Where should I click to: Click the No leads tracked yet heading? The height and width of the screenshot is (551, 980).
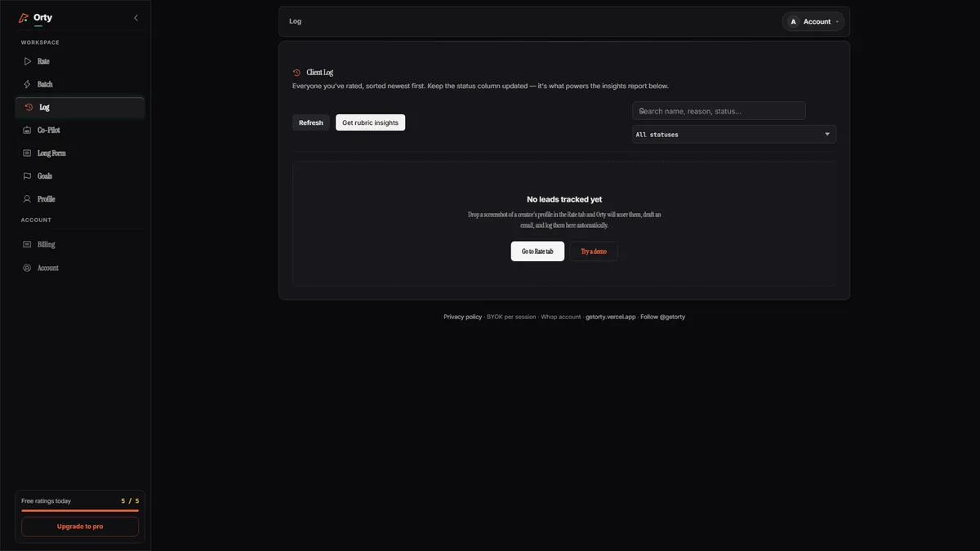[564, 199]
